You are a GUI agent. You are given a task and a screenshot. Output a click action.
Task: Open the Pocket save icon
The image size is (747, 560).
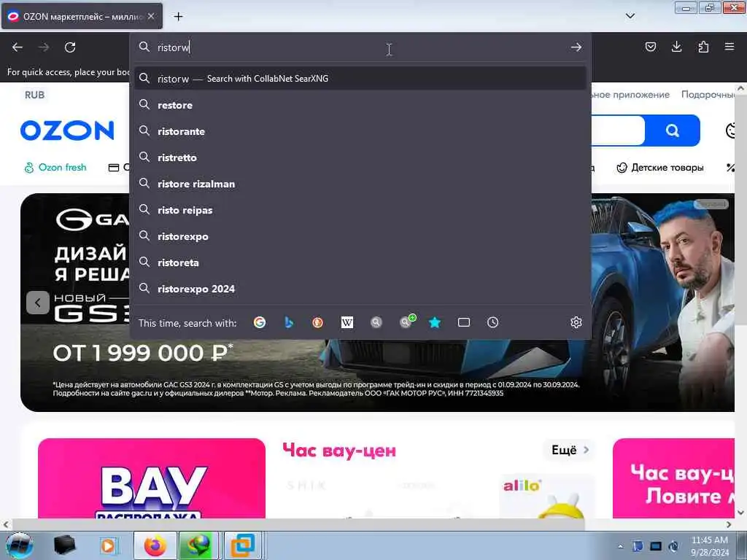pos(650,47)
